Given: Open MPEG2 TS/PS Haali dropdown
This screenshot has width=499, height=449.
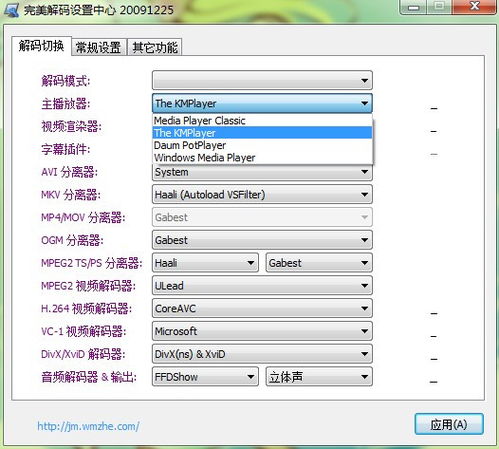Looking at the screenshot, I should (205, 263).
